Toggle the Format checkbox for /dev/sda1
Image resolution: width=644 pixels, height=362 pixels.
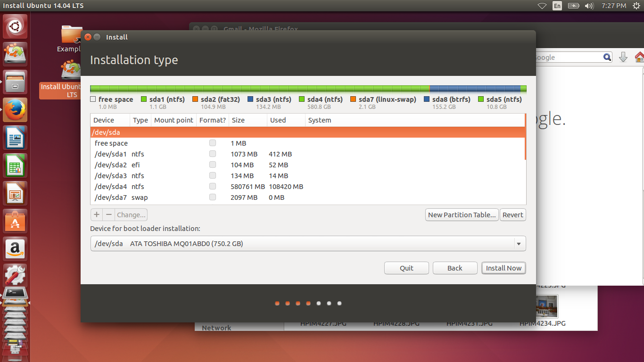coord(213,154)
